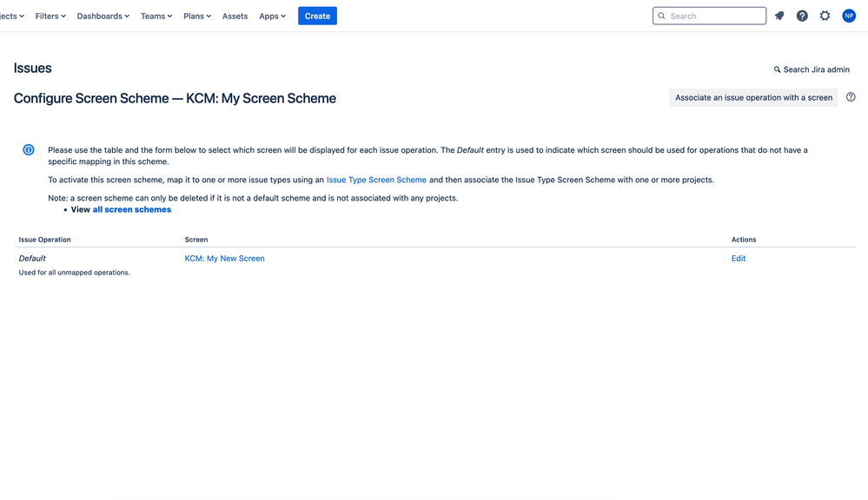Click the Search Jira admin magnifier icon
868x500 pixels.
click(778, 69)
